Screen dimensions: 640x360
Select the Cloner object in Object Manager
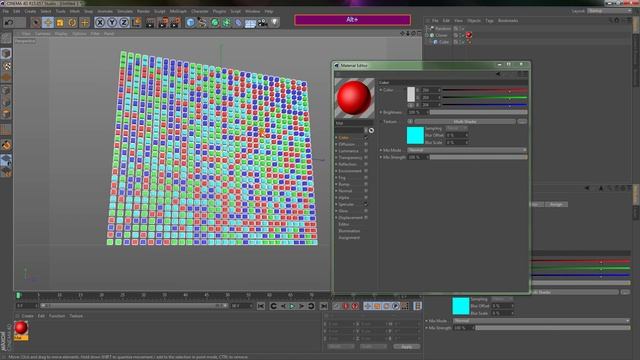click(x=441, y=35)
